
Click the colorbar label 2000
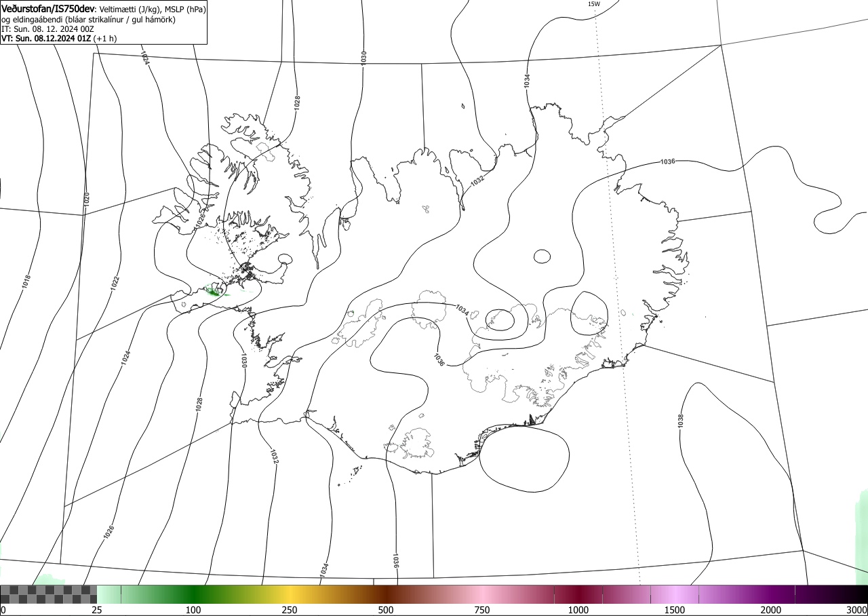point(771,610)
